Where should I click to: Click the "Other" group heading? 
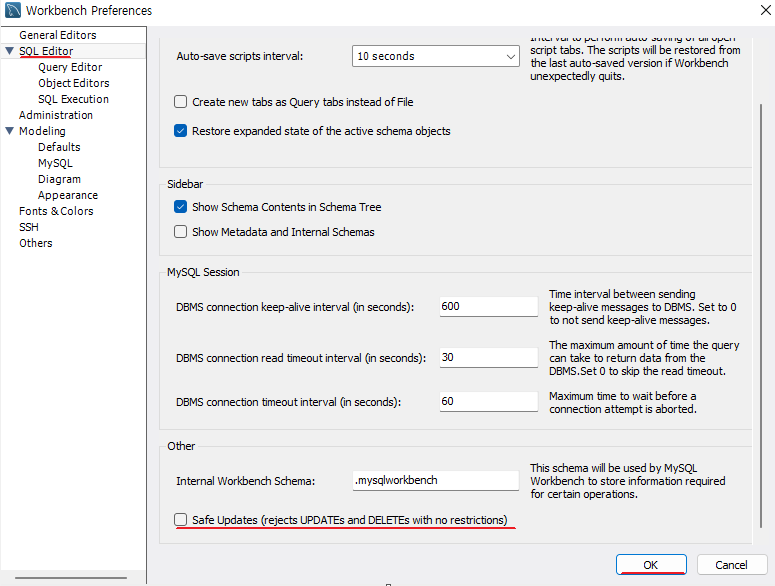181,446
